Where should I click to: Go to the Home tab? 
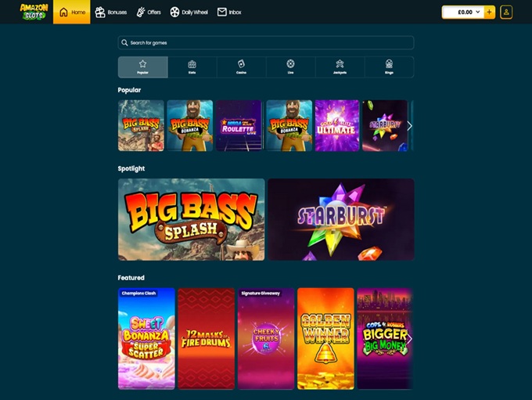(72, 13)
